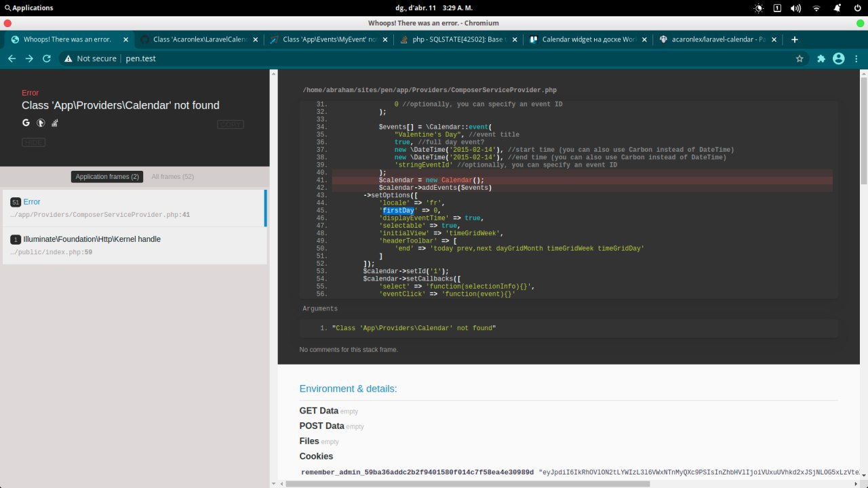Click the error title "Class 'App\Providers\Calendar' not found"
868x488 pixels.
click(121, 105)
